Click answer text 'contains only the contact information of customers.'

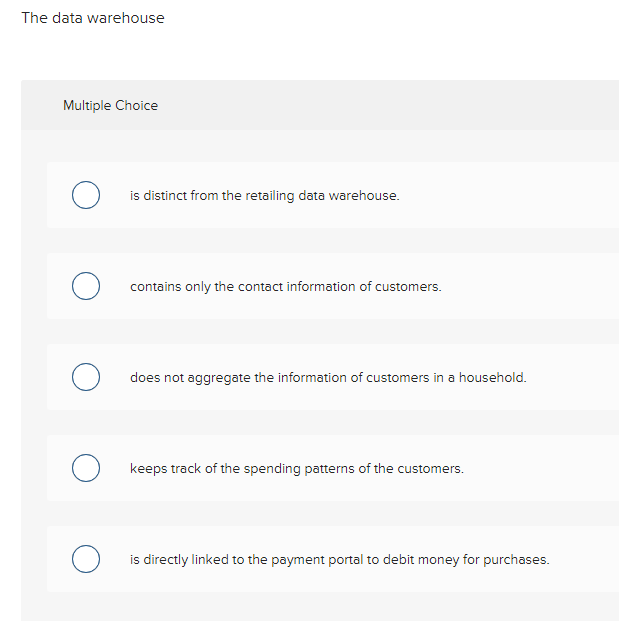coord(286,287)
